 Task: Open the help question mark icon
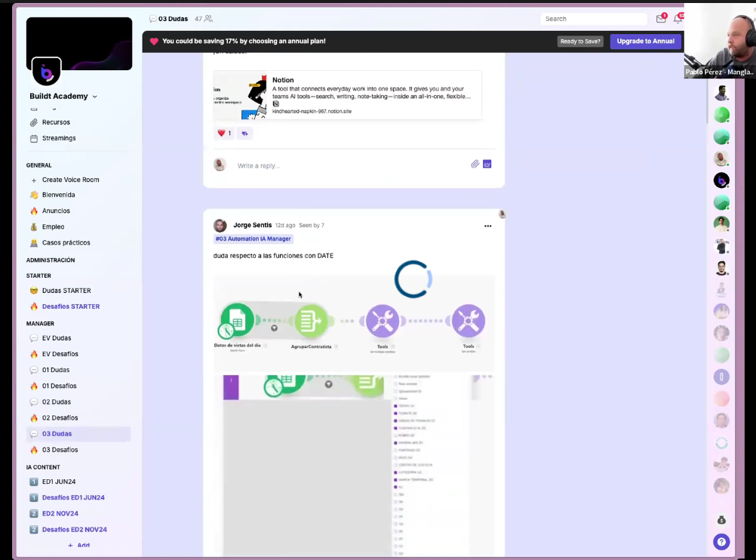pos(721,541)
